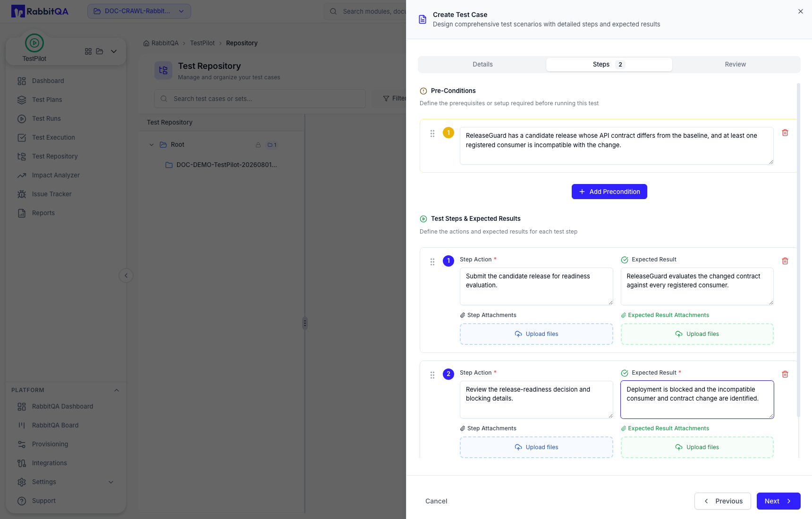
Task: Collapse the Root folder tree node
Action: [x=152, y=145]
